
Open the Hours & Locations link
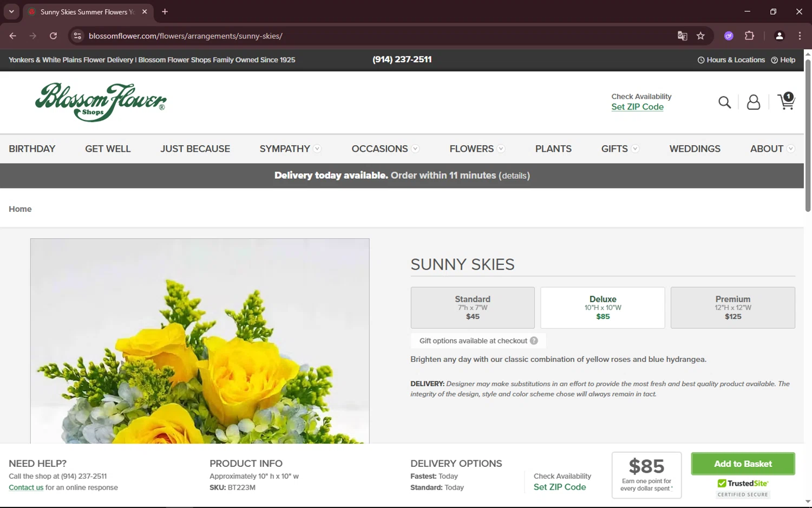tap(731, 60)
